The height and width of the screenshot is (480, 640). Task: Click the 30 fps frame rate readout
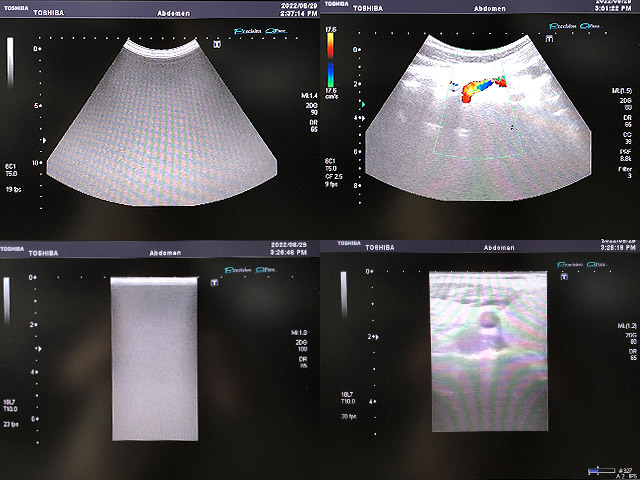point(349,416)
